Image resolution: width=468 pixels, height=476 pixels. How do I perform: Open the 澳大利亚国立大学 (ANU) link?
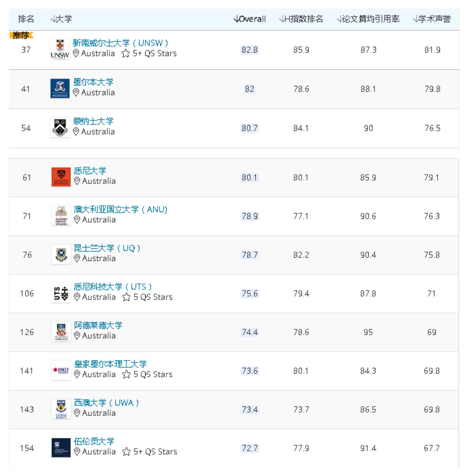pyautogui.click(x=120, y=210)
